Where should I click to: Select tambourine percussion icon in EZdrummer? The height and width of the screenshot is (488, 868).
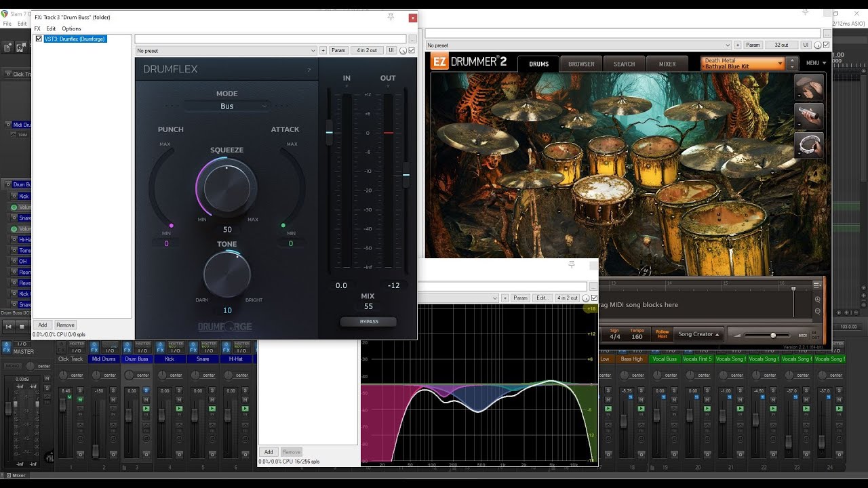[809, 145]
